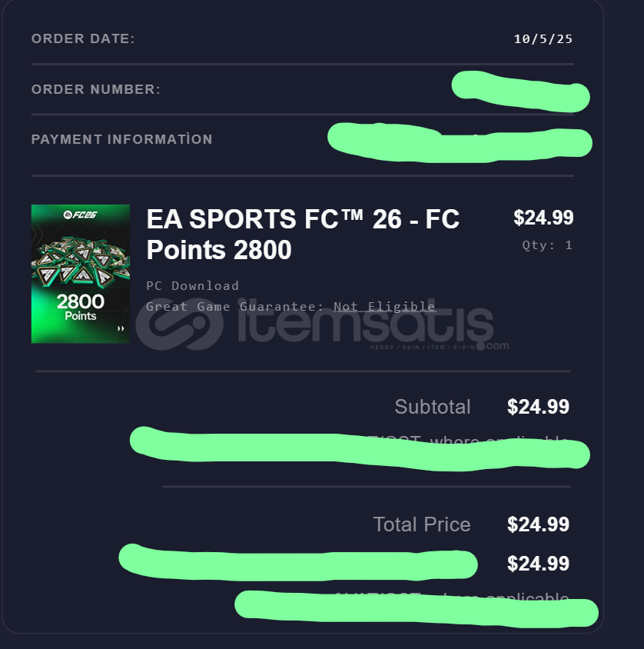Click the itemsatis watermark logo icon
Viewport: 644px width, 649px height.
[180, 324]
